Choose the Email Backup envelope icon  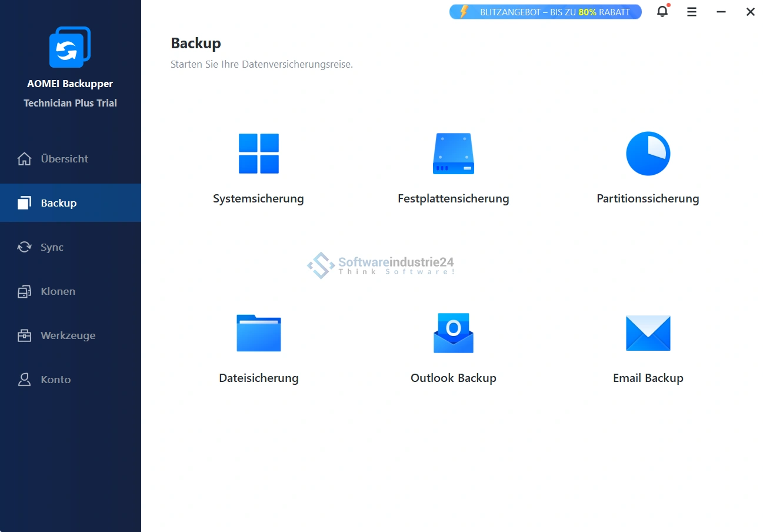[648, 333]
